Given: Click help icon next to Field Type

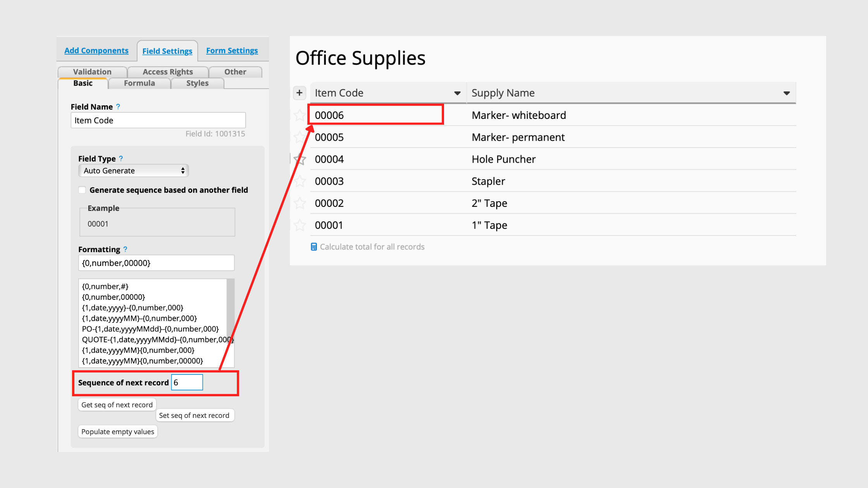Looking at the screenshot, I should pos(121,158).
